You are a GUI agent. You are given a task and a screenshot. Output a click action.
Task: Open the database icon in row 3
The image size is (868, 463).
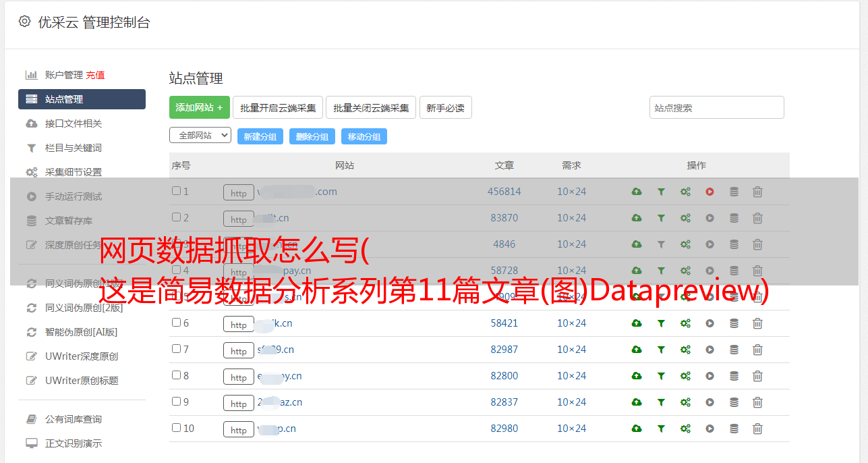pyautogui.click(x=734, y=244)
